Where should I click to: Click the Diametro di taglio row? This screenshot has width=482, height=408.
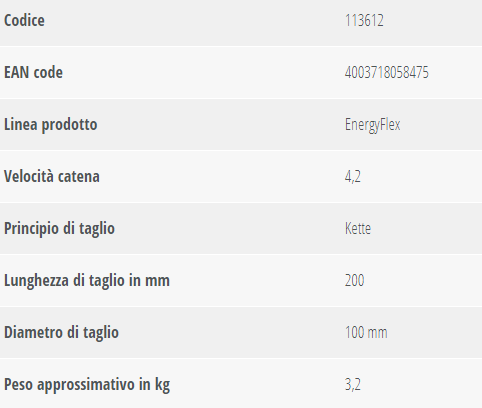[x=241, y=332]
